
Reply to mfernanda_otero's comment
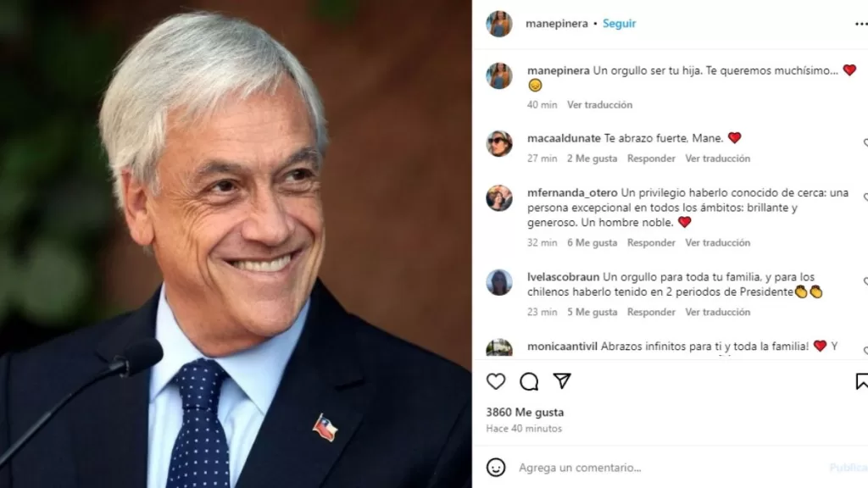coord(651,242)
